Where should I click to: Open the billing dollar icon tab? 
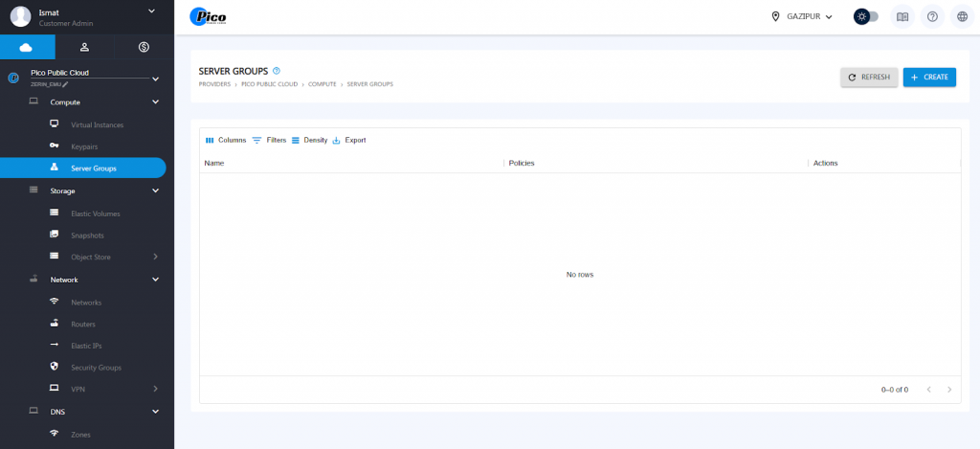[x=144, y=46]
